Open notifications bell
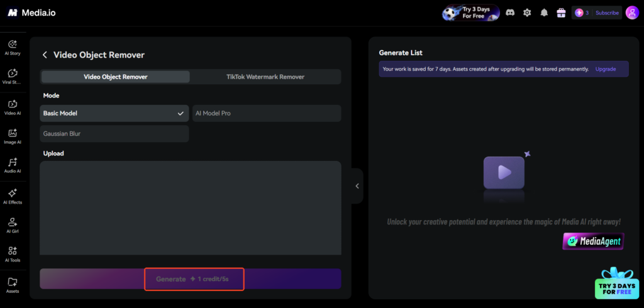Viewport: 644px width, 308px height. click(x=544, y=13)
